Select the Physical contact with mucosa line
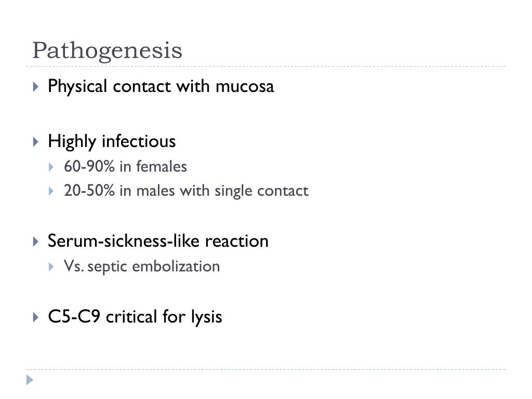Viewport: 532px width, 399px height. click(x=161, y=86)
